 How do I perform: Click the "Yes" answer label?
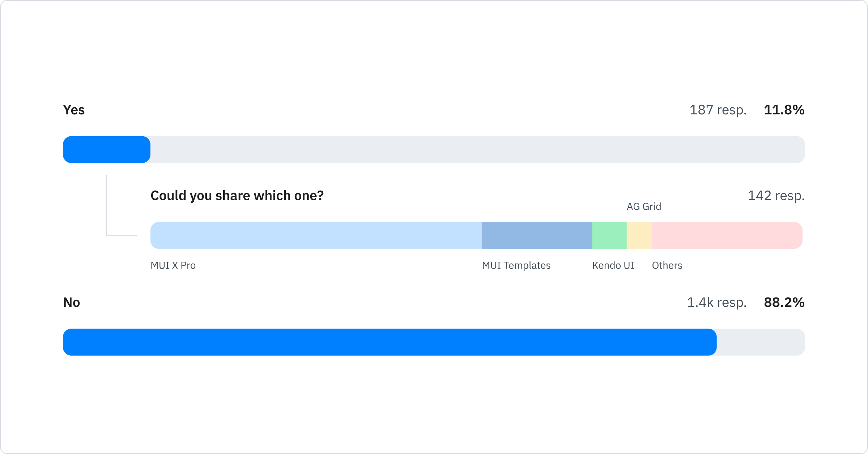pyautogui.click(x=74, y=110)
